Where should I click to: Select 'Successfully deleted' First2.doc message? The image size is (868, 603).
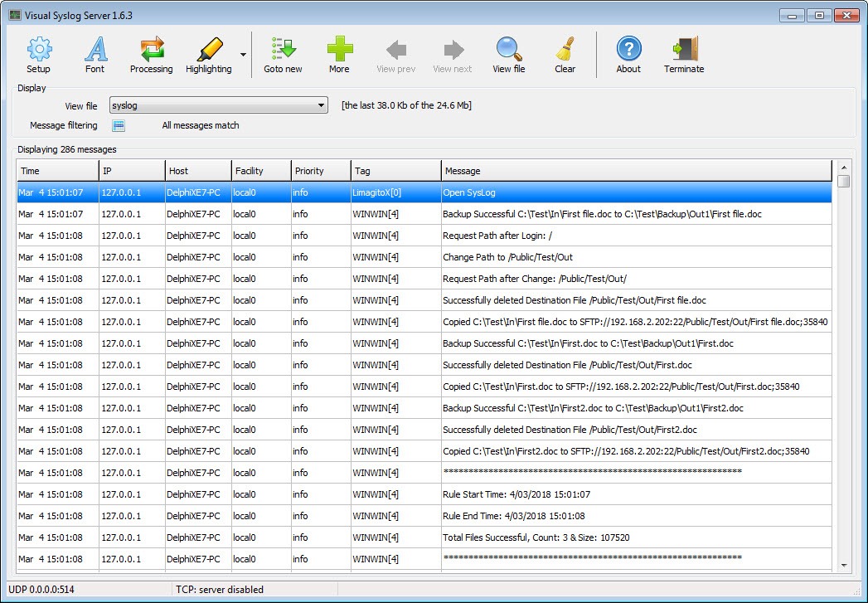tap(570, 430)
